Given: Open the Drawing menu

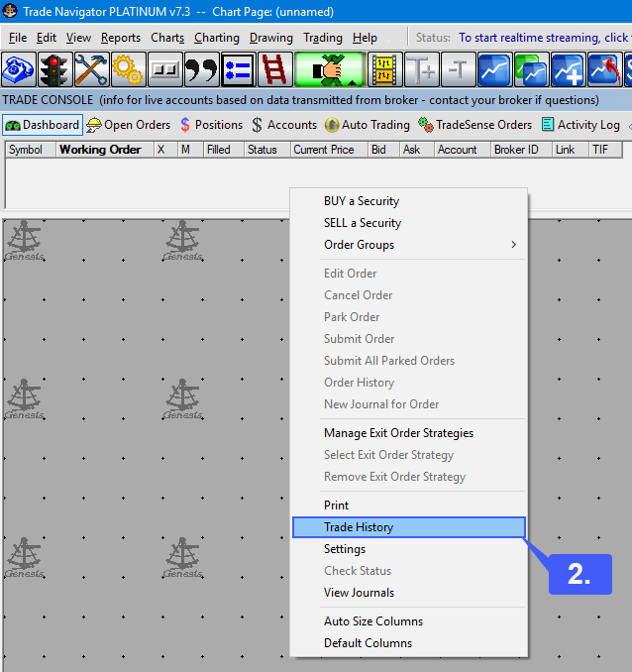Looking at the screenshot, I should tap(271, 38).
